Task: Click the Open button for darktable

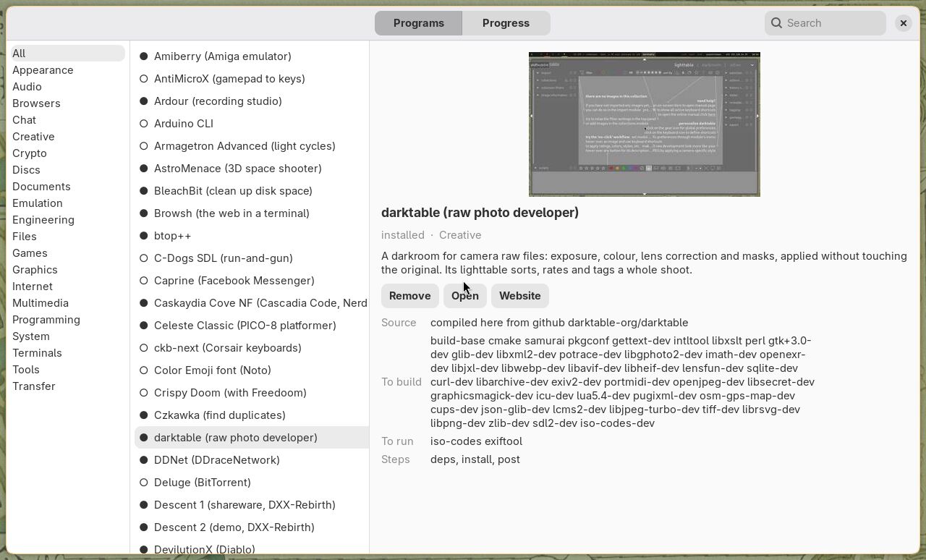Action: point(465,296)
